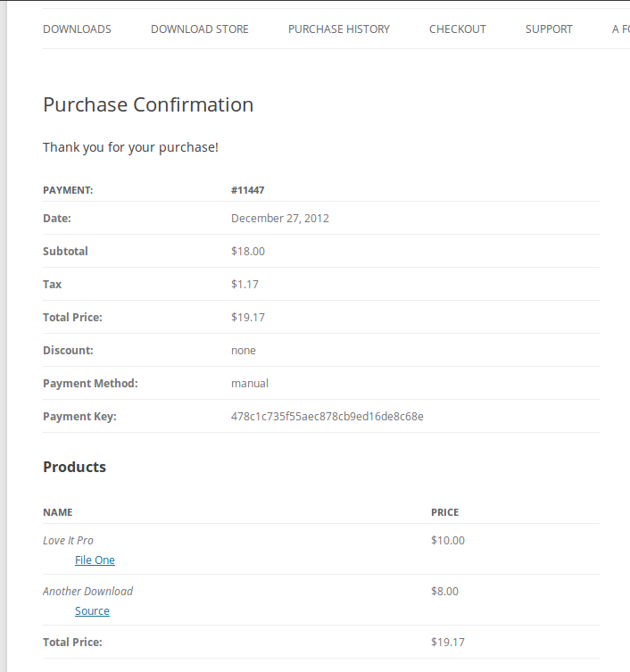The image size is (630, 672).
Task: Click the Love It Pro product name
Action: pyautogui.click(x=68, y=541)
